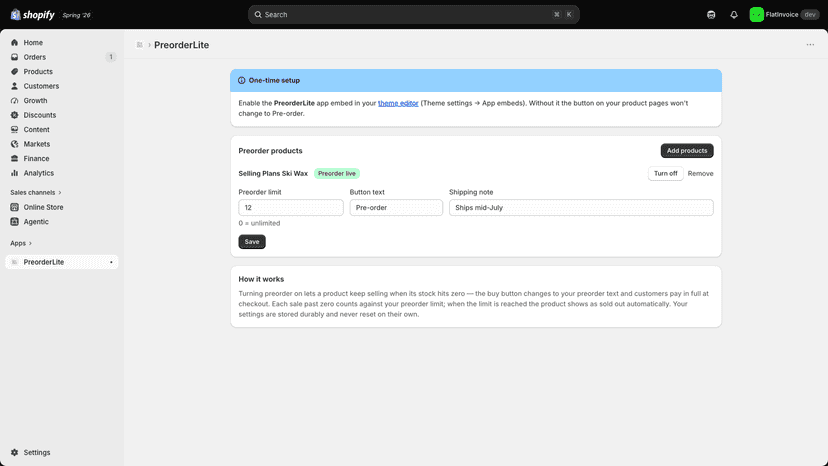Open Orders page

[34, 57]
